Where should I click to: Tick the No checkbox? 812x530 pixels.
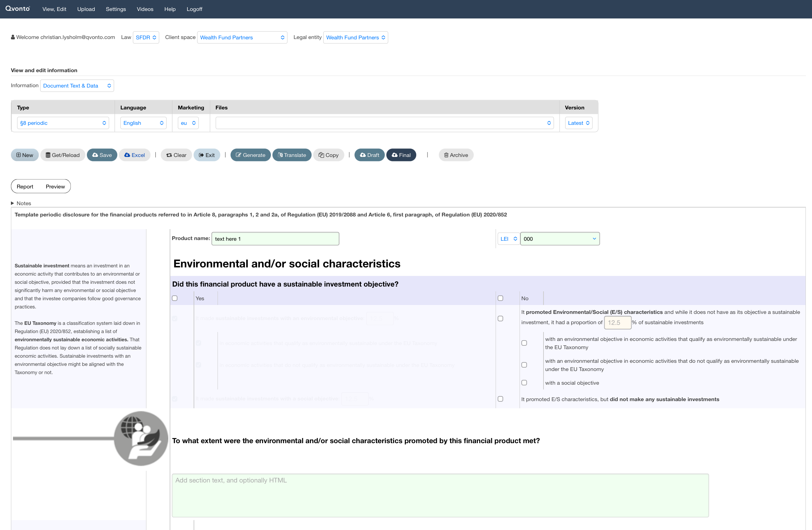500,298
